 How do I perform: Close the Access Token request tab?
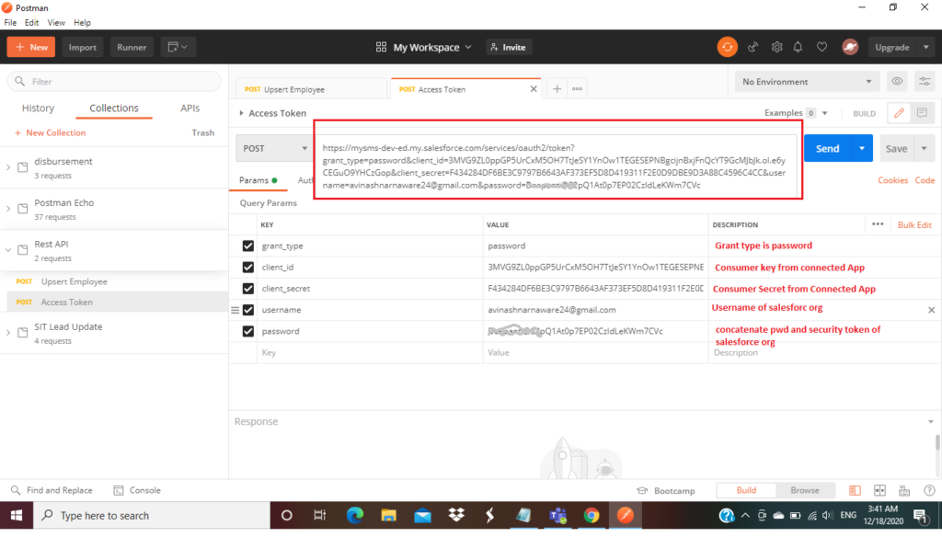click(534, 89)
